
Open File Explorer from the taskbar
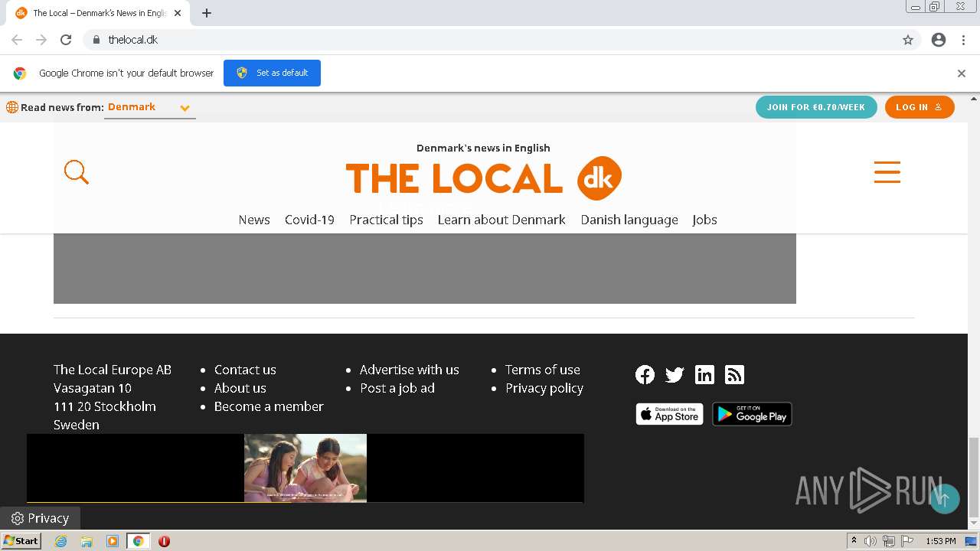click(x=87, y=541)
